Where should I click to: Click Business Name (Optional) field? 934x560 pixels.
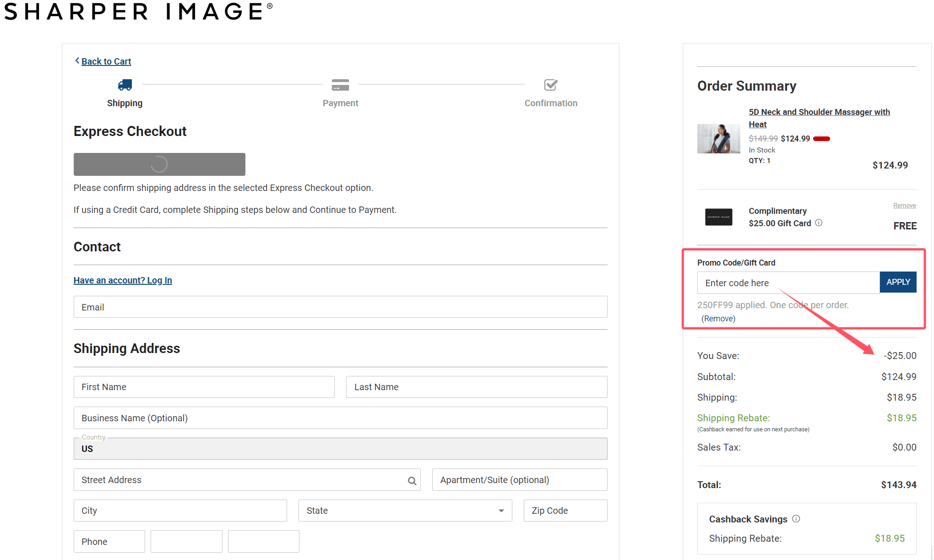point(340,418)
